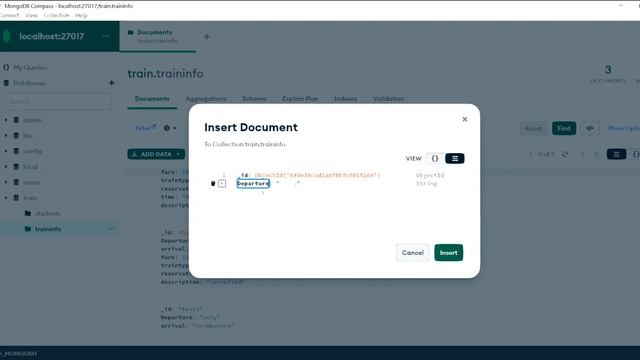Change the String type of Departure
This screenshot has height=360, width=640.
click(427, 184)
